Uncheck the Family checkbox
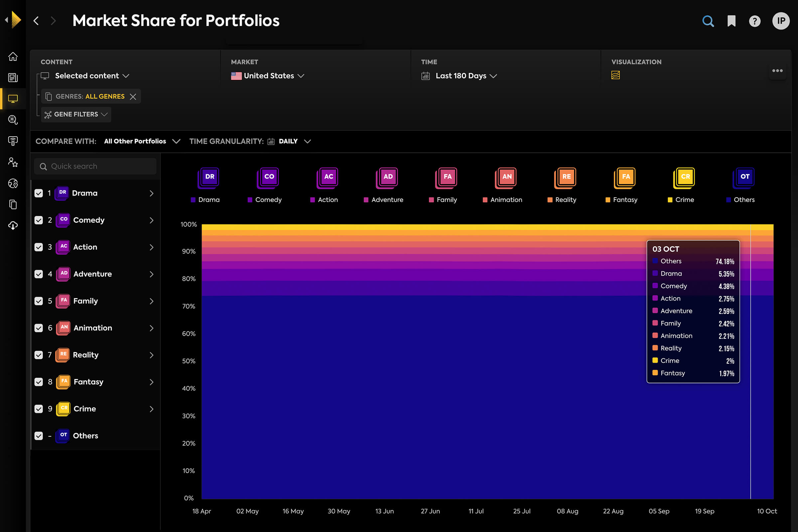The height and width of the screenshot is (532, 798). click(x=39, y=301)
